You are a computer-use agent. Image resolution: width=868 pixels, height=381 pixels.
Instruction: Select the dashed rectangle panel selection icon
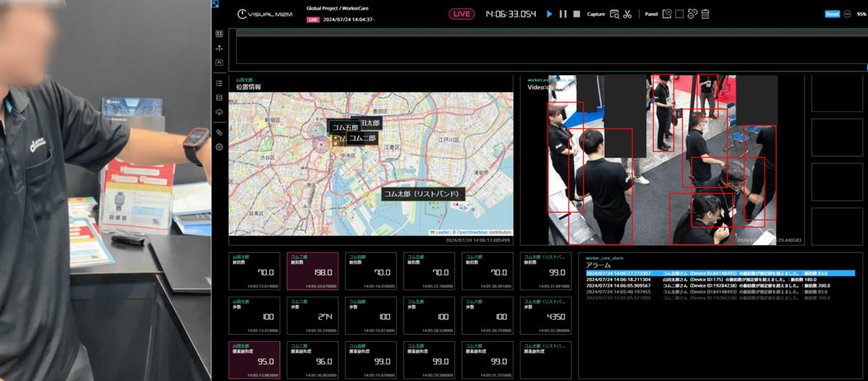pyautogui.click(x=679, y=14)
